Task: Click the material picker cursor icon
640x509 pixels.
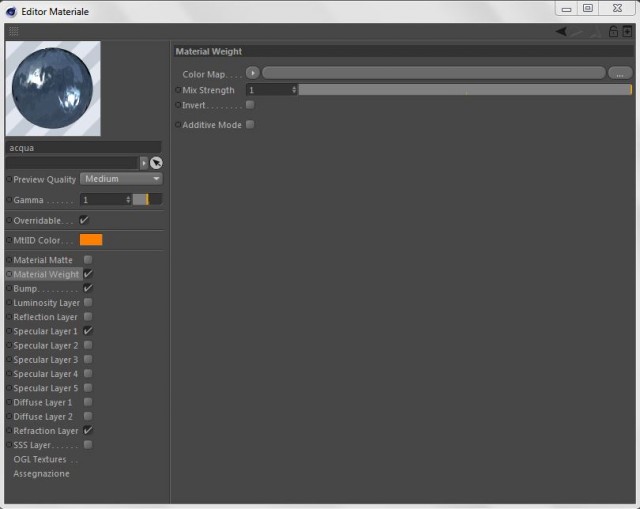Action: click(x=156, y=163)
